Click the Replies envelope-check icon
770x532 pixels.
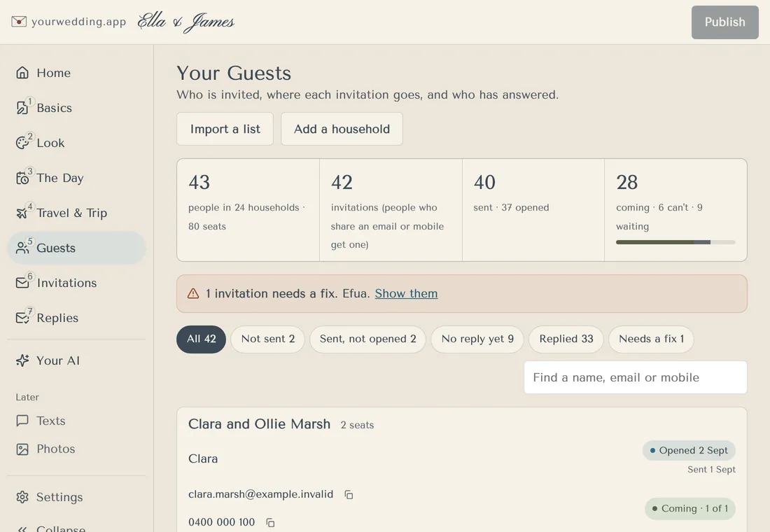pos(22,318)
